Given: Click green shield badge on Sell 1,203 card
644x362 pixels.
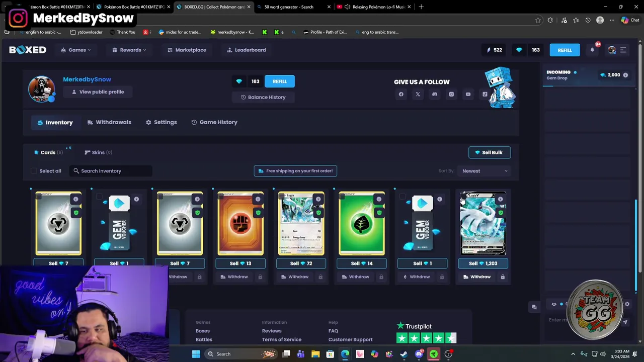Looking at the screenshot, I should (501, 213).
